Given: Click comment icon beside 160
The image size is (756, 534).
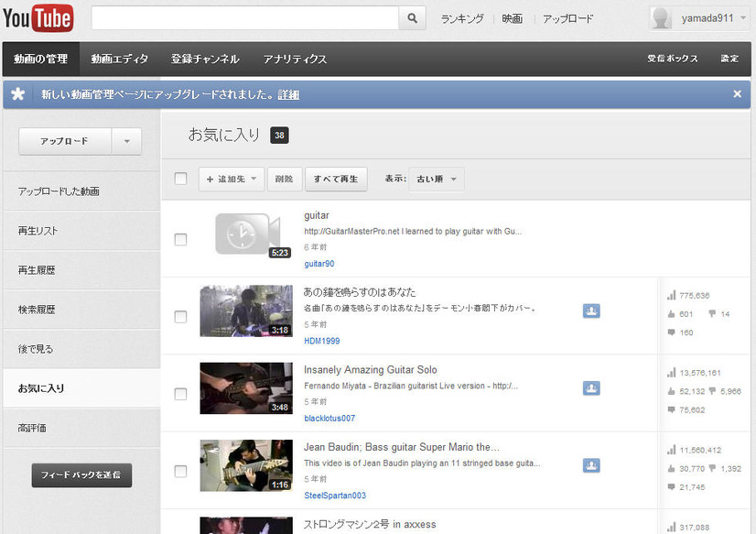Looking at the screenshot, I should (x=671, y=332).
